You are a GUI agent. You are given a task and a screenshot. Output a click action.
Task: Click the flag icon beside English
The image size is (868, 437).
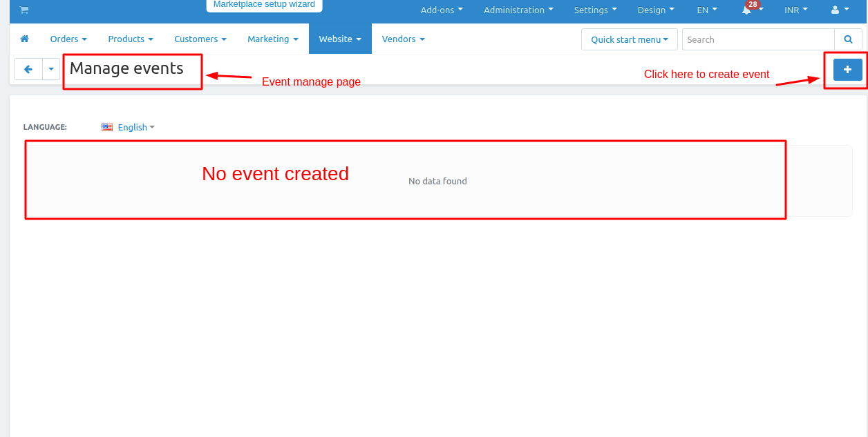107,127
